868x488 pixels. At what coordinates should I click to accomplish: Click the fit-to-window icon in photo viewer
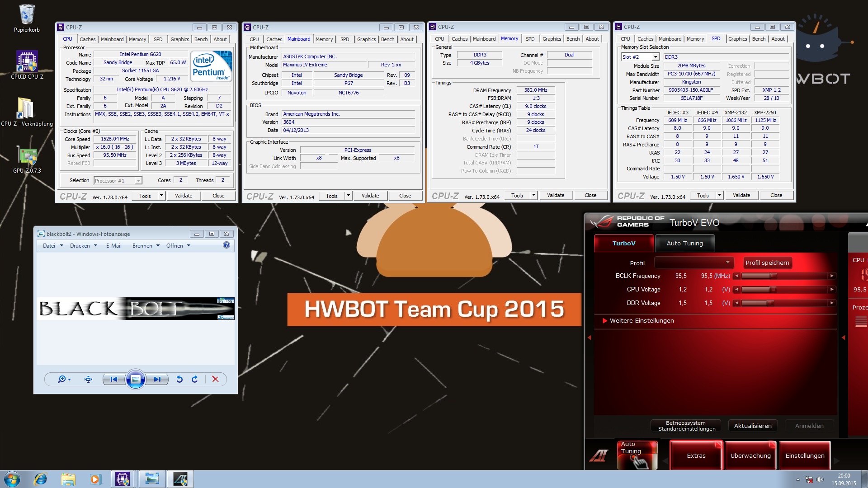pyautogui.click(x=89, y=379)
